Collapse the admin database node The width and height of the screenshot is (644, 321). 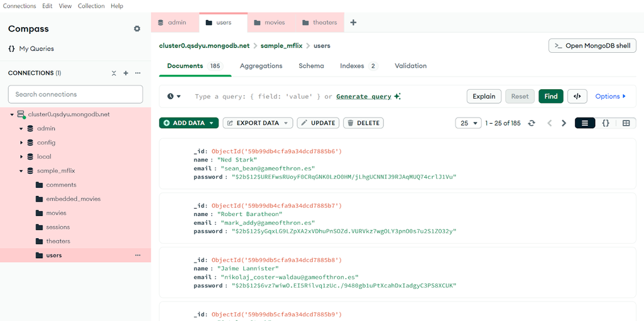[x=21, y=129]
